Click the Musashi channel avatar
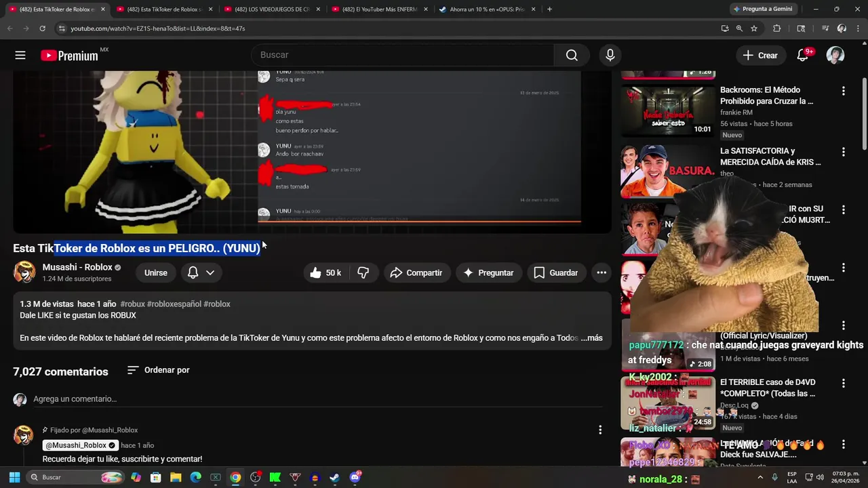 (24, 272)
